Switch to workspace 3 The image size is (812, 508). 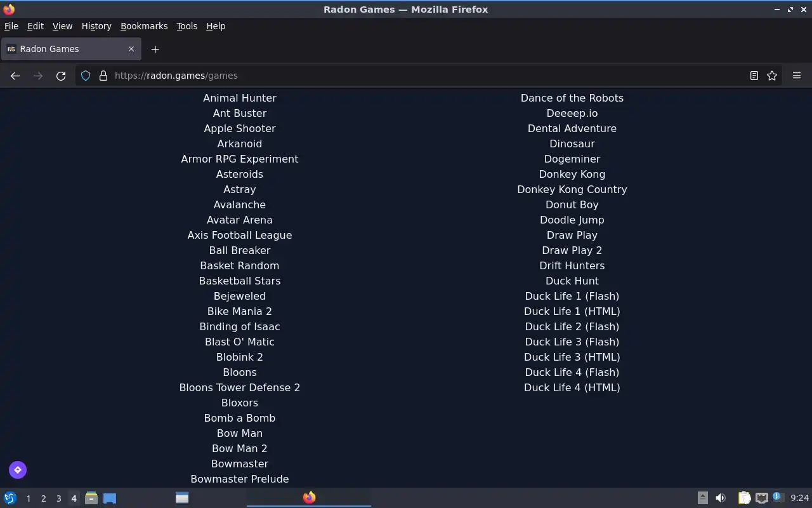pyautogui.click(x=58, y=498)
